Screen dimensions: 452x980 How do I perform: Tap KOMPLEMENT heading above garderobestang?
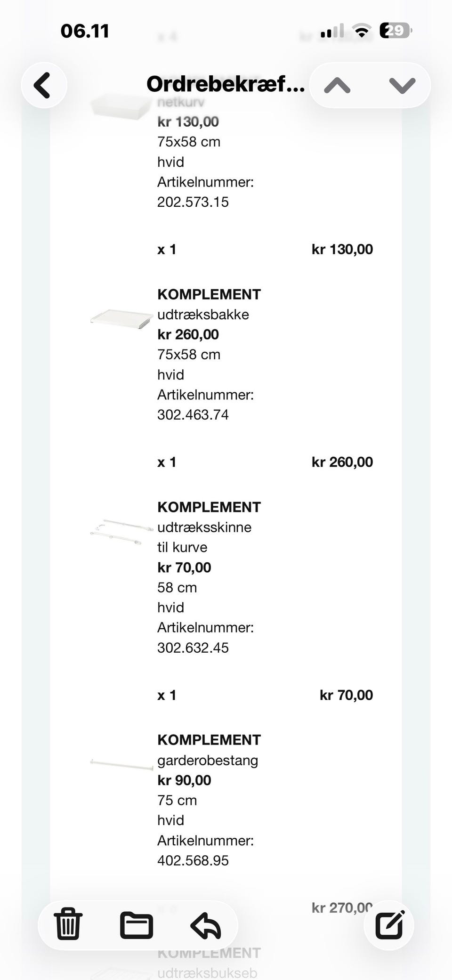(x=209, y=740)
